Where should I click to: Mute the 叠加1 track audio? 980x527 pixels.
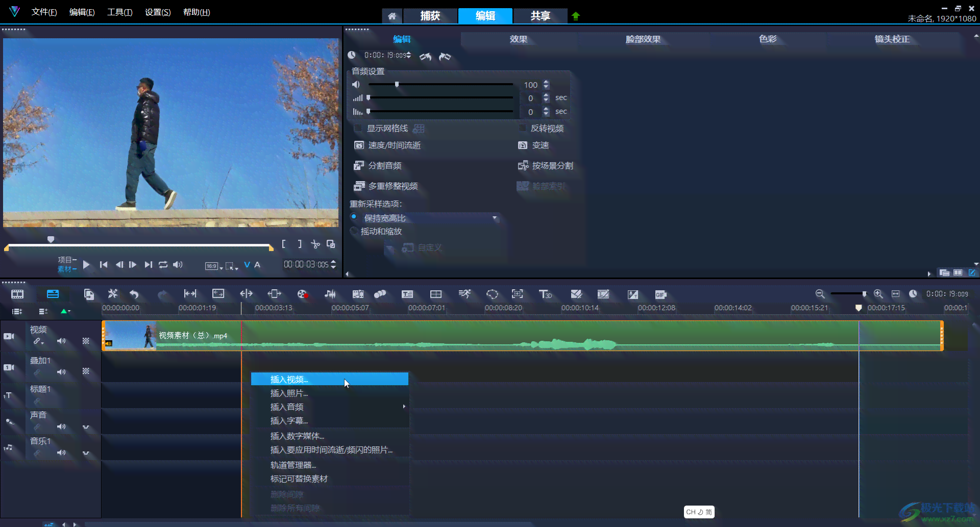coord(61,372)
